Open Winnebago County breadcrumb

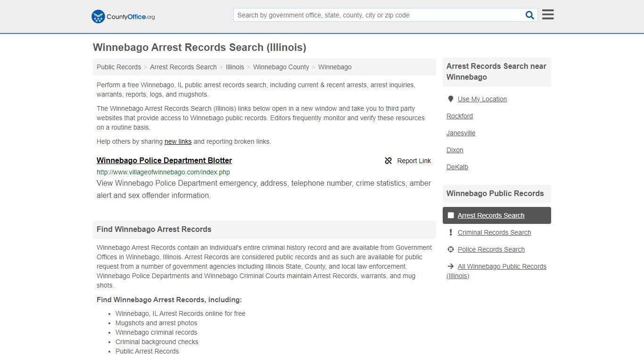coord(281,67)
